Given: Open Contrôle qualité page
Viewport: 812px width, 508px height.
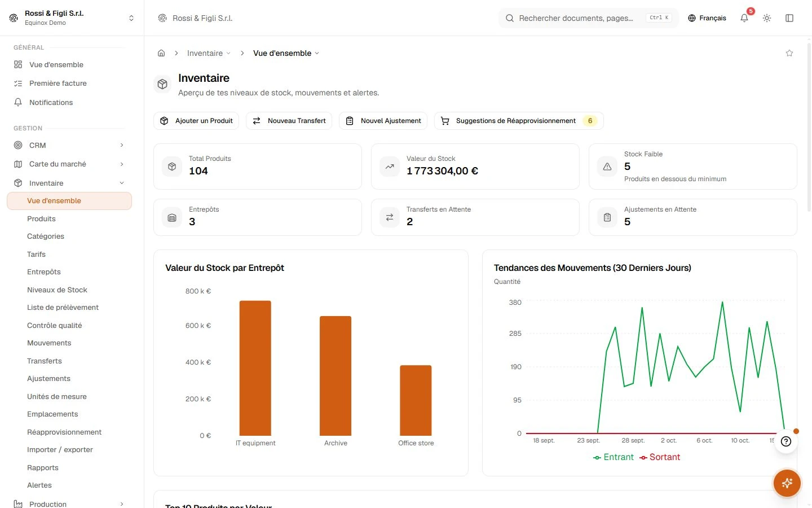Looking at the screenshot, I should 69,325.
